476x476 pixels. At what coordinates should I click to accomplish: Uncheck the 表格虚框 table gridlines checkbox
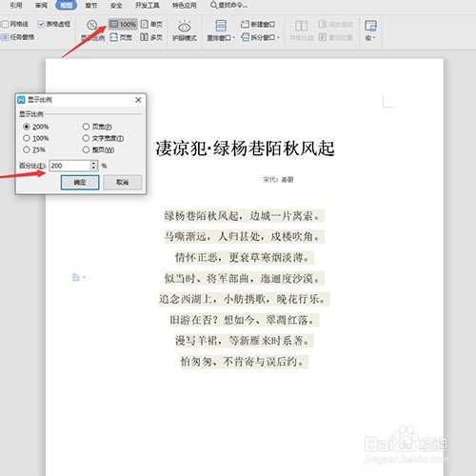[x=41, y=24]
